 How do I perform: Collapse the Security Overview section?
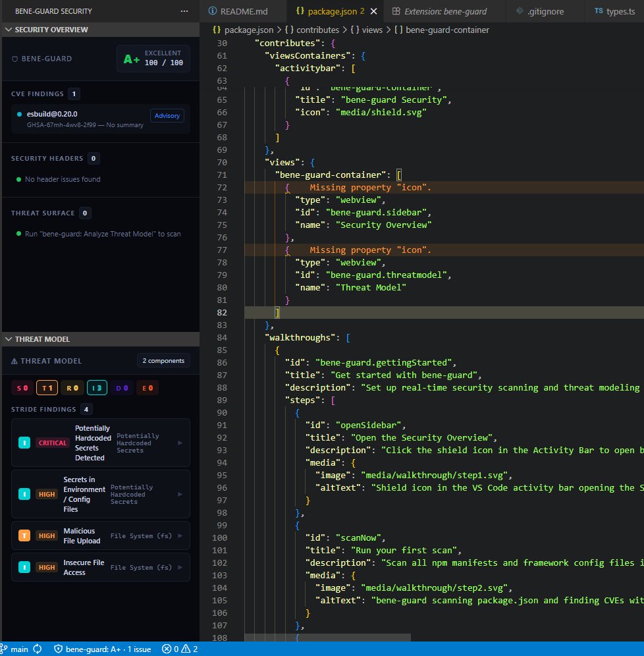point(9,29)
